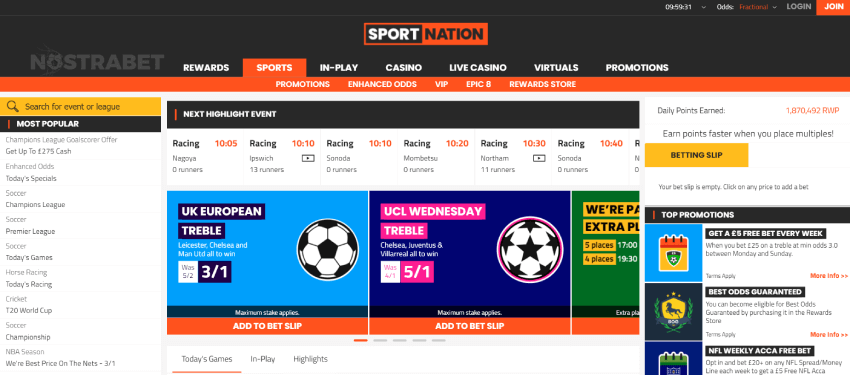This screenshot has height=375, width=850.
Task: Open the Casino menu item
Action: [403, 68]
